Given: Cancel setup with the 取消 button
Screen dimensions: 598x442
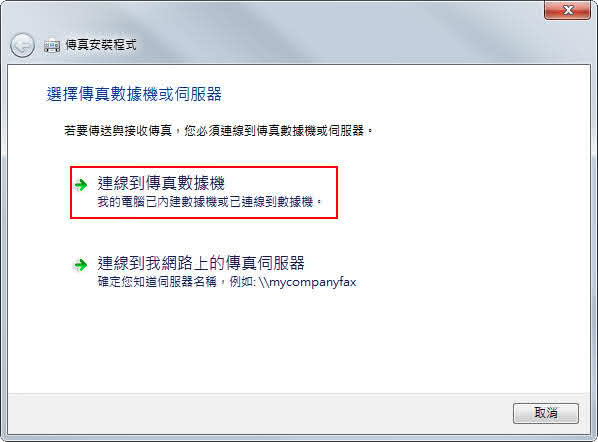Looking at the screenshot, I should click(546, 413).
